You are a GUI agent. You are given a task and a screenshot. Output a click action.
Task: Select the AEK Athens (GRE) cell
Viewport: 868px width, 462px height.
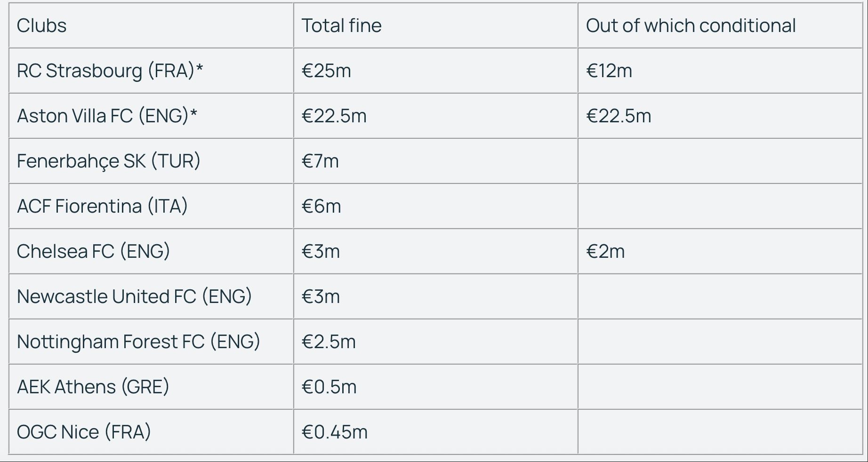tap(151, 387)
